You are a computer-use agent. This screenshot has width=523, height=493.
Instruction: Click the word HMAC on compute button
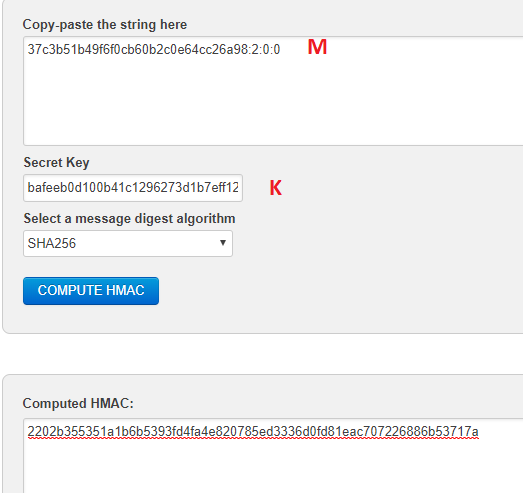125,290
